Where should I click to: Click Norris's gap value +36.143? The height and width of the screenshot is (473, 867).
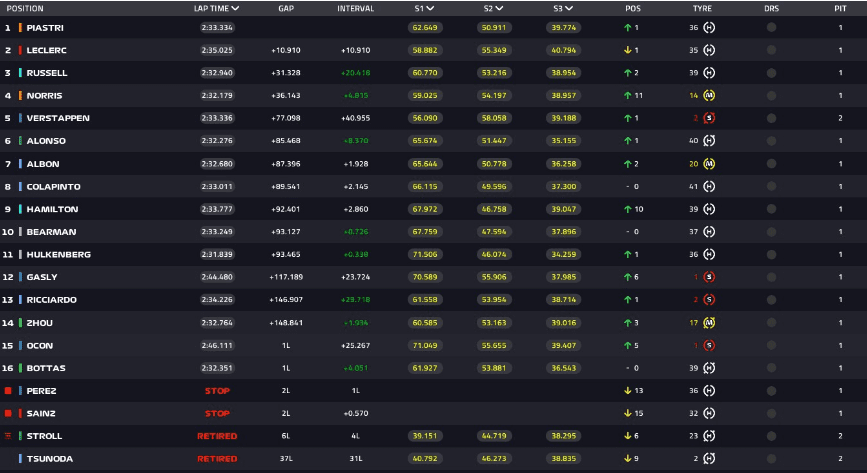coord(286,96)
